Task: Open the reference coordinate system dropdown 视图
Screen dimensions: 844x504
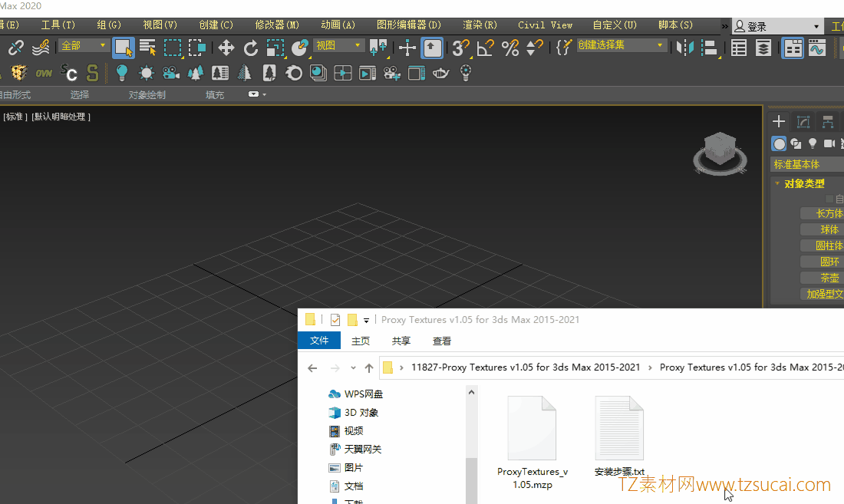Action: (338, 46)
